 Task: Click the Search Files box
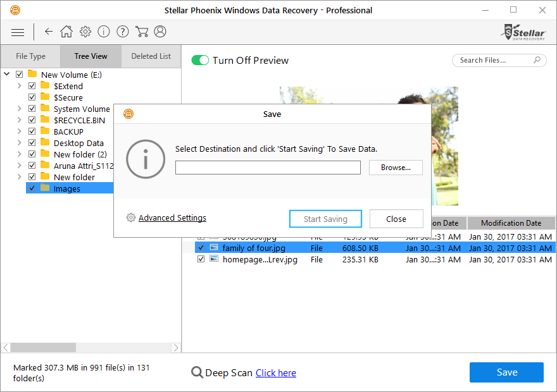pyautogui.click(x=499, y=60)
